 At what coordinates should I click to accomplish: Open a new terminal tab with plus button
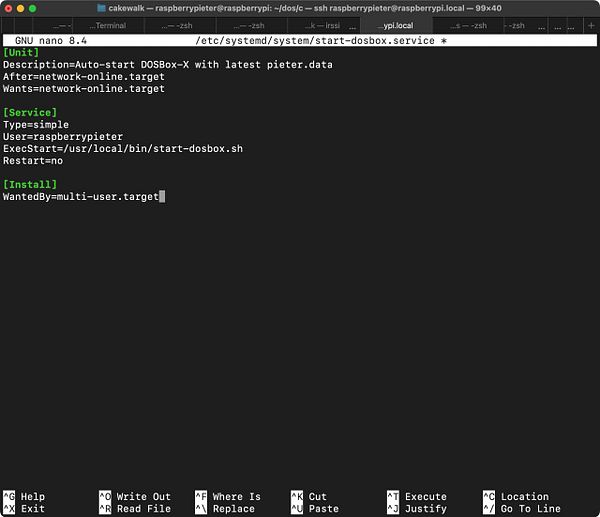point(591,26)
